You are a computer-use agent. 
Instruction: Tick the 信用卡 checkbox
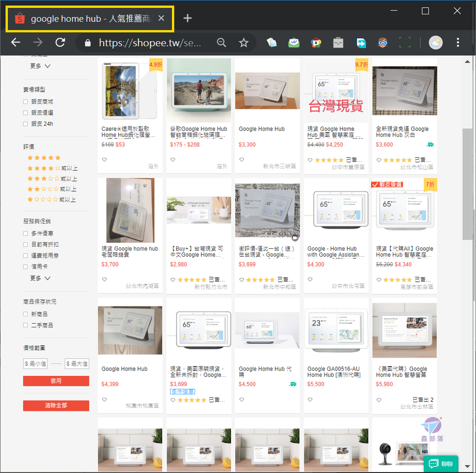point(26,266)
